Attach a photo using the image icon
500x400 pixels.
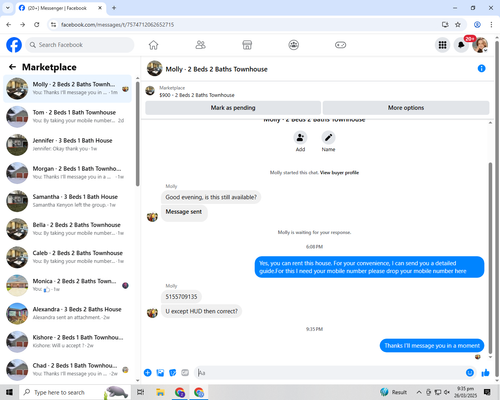click(x=160, y=373)
